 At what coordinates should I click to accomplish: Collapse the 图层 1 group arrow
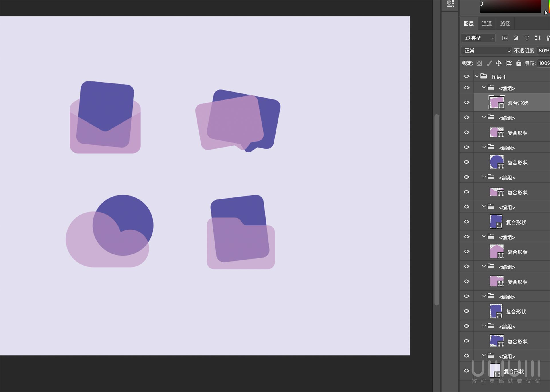[477, 76]
